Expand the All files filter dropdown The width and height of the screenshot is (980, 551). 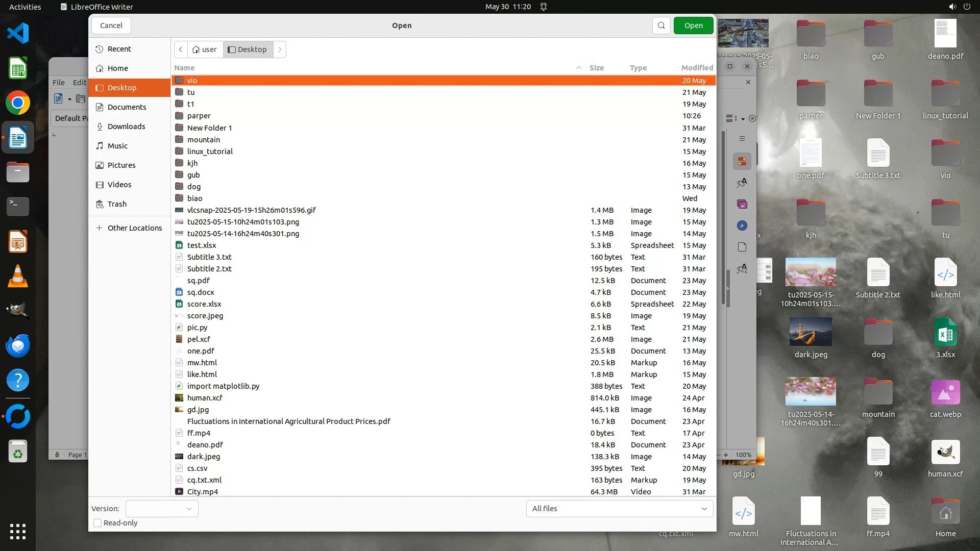(x=619, y=509)
